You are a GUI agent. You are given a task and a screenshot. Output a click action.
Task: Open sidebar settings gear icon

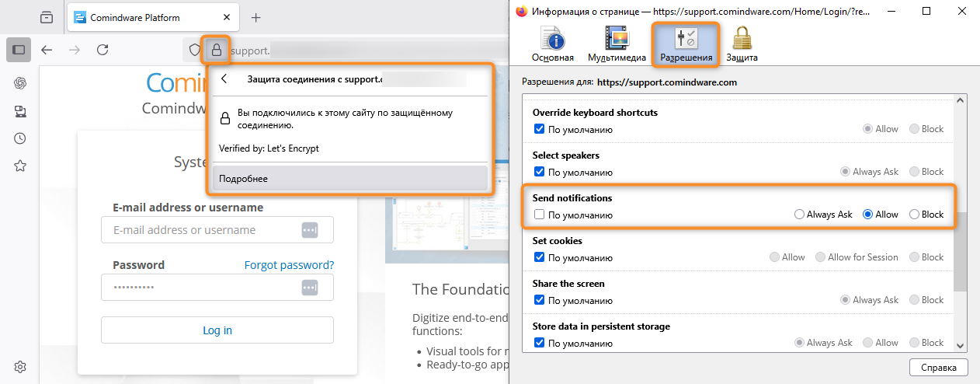click(20, 367)
